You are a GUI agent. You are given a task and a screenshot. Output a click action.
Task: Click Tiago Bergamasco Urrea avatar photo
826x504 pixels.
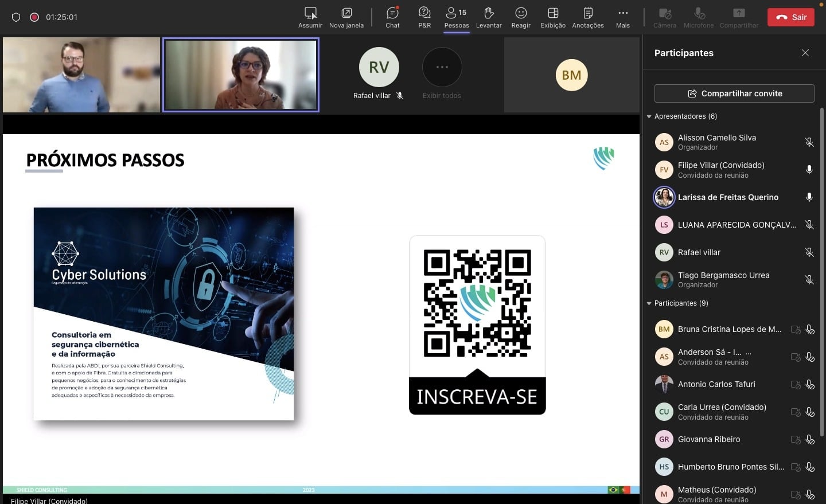664,280
